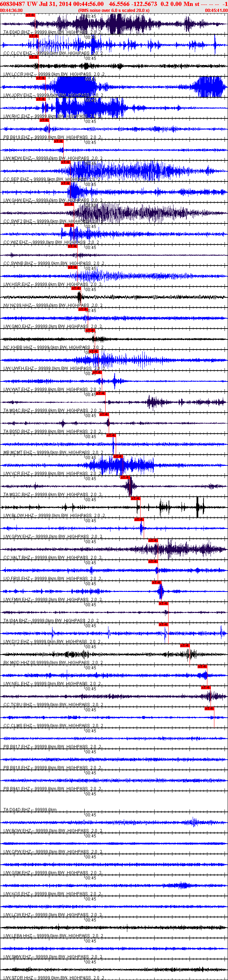This screenshot has height=980, width=228.
Task: Select the NC KHBB HHZ station label
Action: pos(53,347)
